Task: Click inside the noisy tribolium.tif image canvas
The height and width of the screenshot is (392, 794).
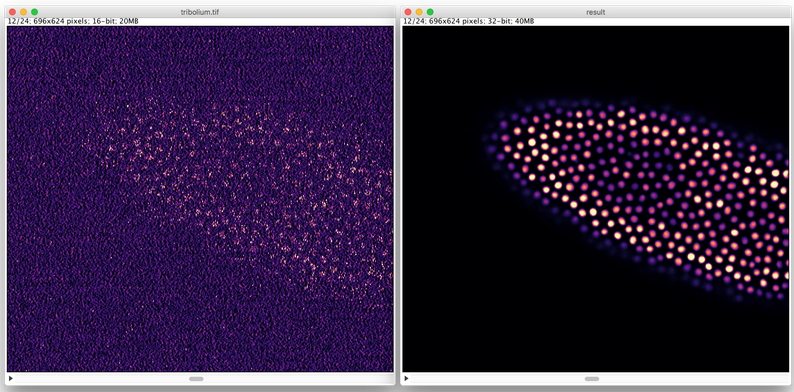Action: pos(201,199)
